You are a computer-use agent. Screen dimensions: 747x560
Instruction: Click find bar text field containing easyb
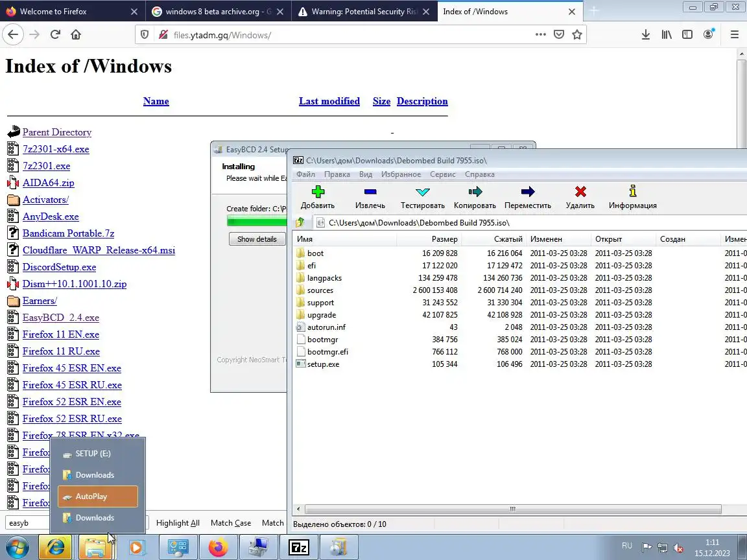[29, 523]
